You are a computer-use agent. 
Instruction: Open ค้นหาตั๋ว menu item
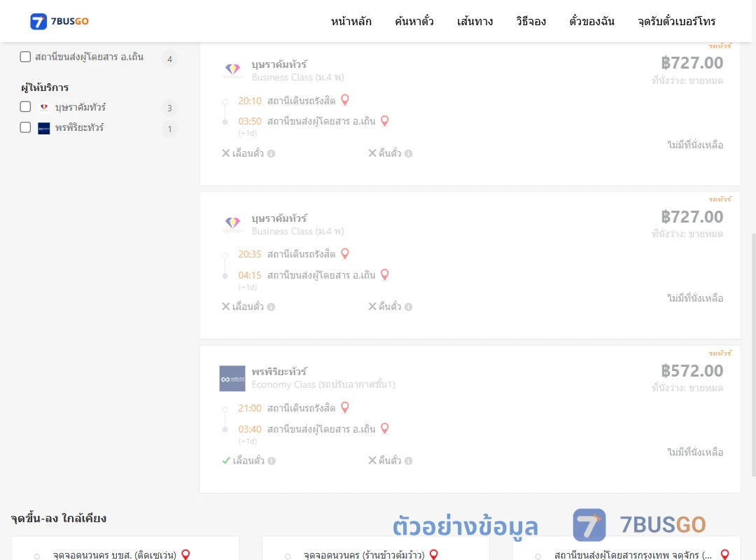414,21
